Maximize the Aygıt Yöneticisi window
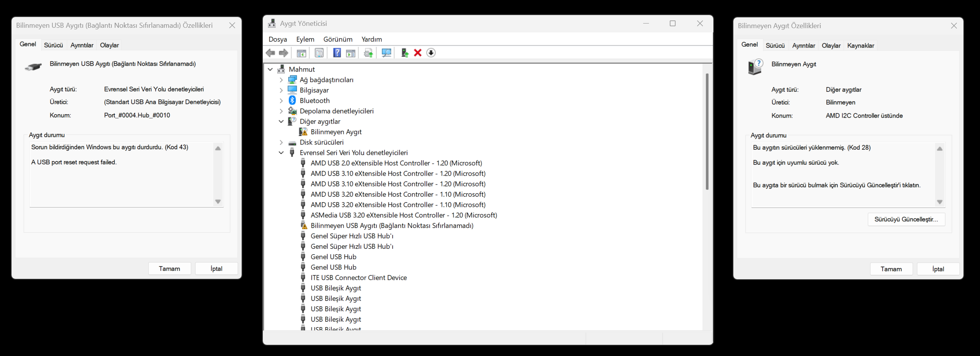 point(673,24)
